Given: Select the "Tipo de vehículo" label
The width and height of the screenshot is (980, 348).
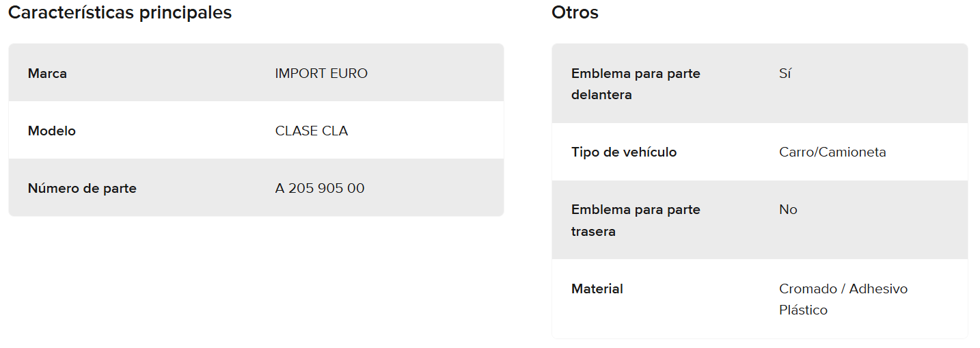Looking at the screenshot, I should point(624,152).
